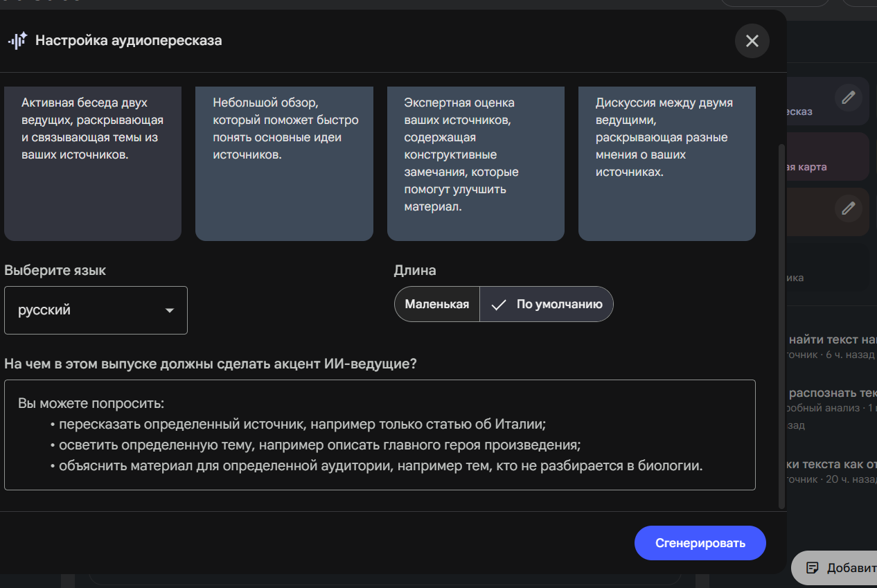877x588 pixels.
Task: Click the AI hosts focus text field
Action: (x=380, y=434)
